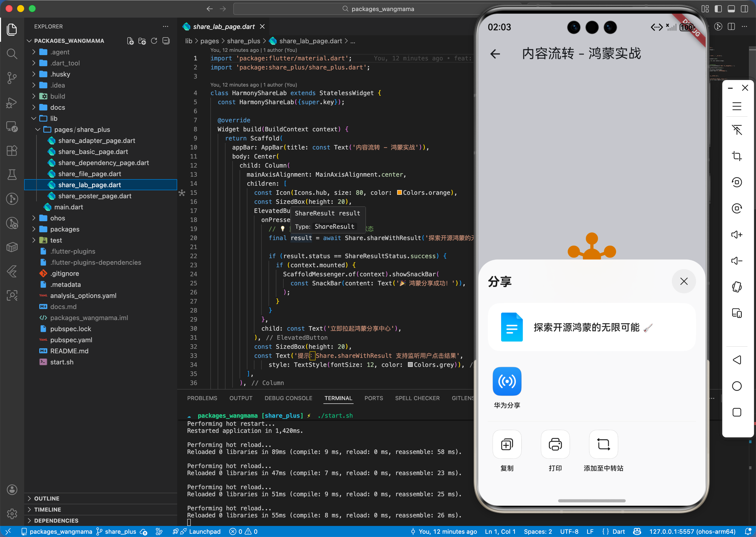The width and height of the screenshot is (756, 537).
Task: Tap the copy button labeled 复制
Action: 507,444
